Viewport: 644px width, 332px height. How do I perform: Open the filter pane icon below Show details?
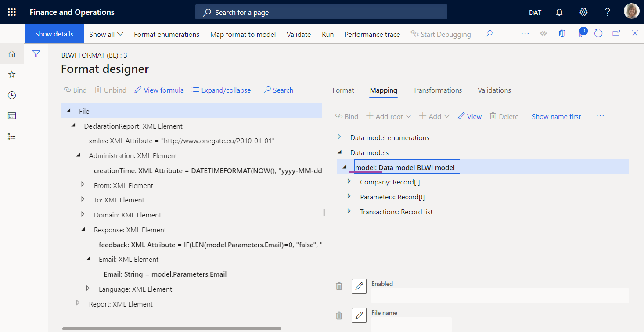(36, 54)
